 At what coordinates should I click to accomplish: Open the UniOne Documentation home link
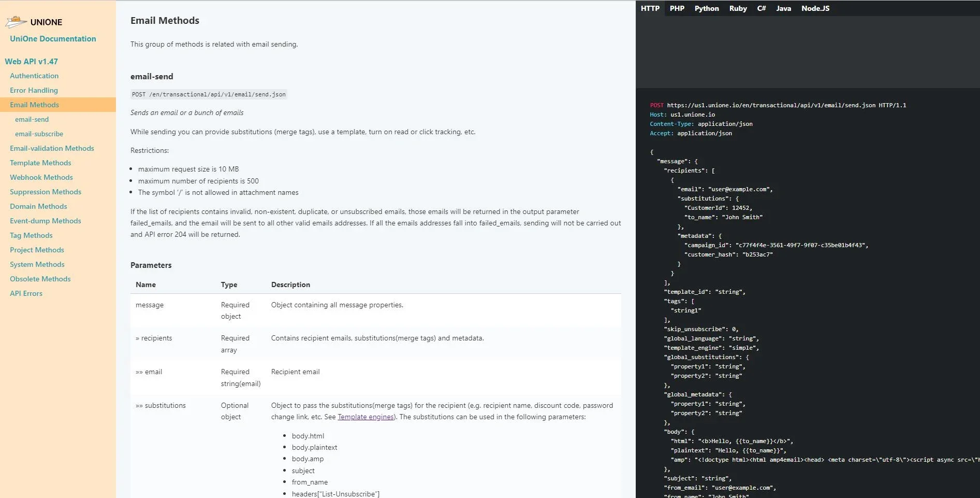(x=53, y=39)
